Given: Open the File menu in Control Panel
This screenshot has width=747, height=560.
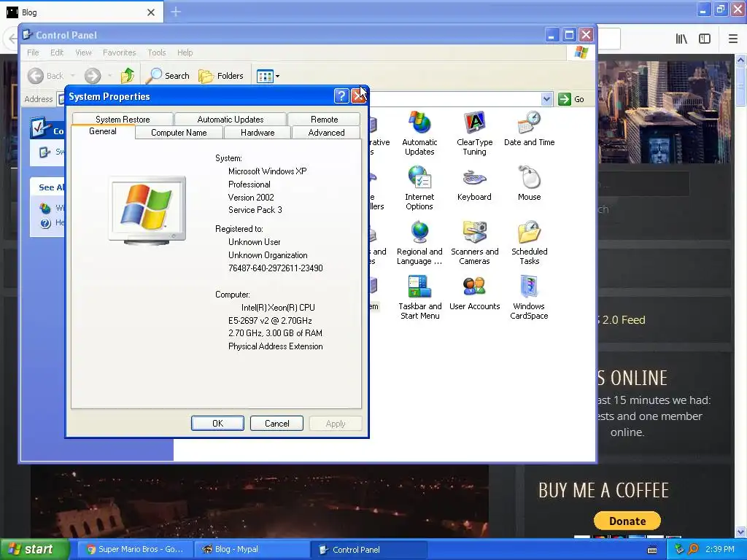Looking at the screenshot, I should (33, 52).
